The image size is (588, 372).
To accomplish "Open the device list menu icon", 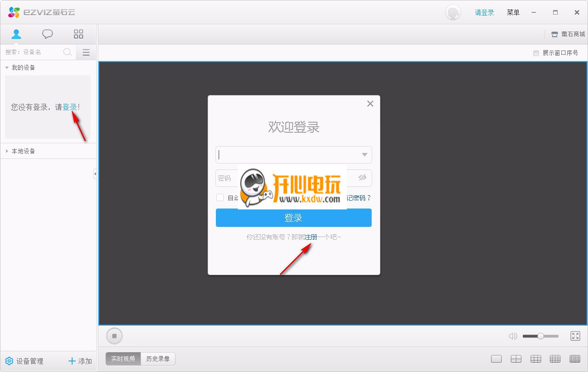I will tap(86, 52).
